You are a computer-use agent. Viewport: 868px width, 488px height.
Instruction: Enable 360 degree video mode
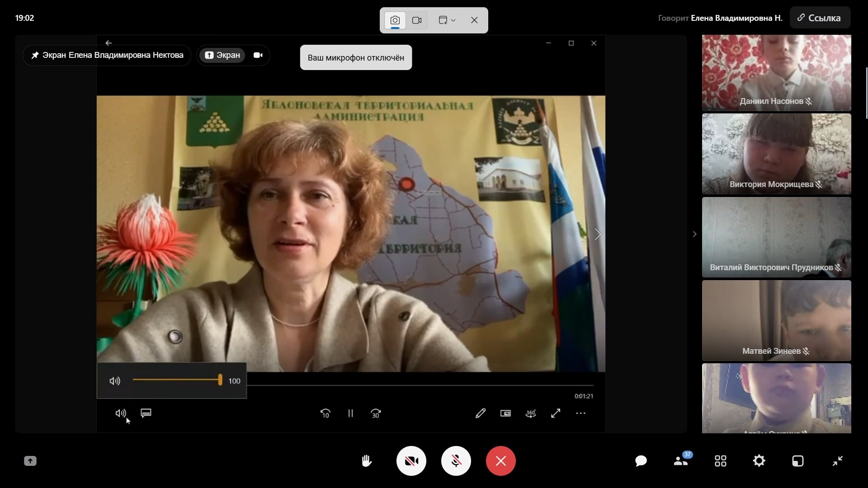coord(531,413)
